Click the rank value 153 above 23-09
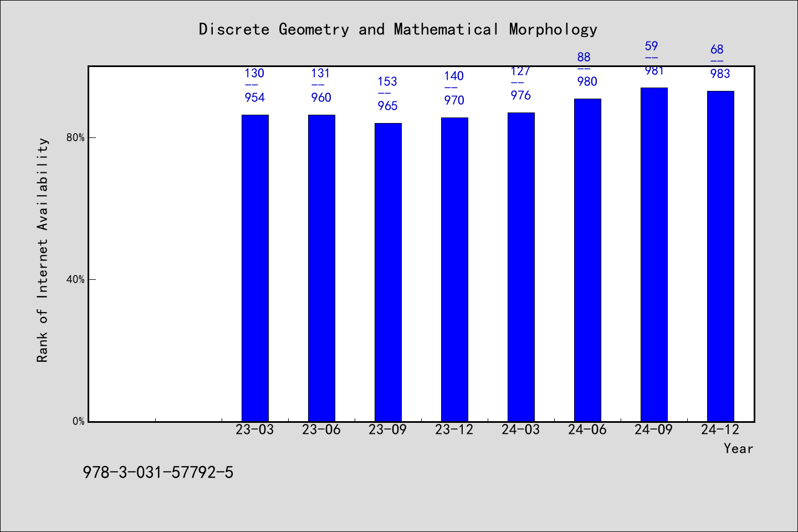 [387, 81]
